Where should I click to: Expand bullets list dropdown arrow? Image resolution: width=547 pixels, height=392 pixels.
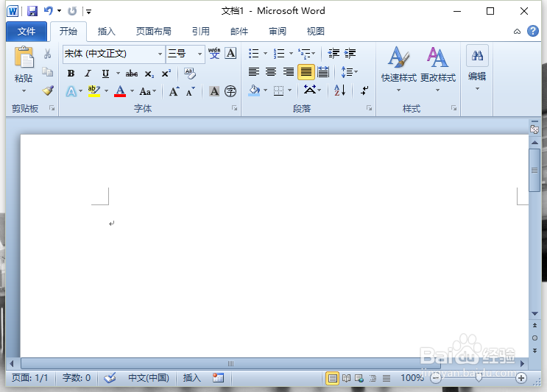(x=266, y=53)
